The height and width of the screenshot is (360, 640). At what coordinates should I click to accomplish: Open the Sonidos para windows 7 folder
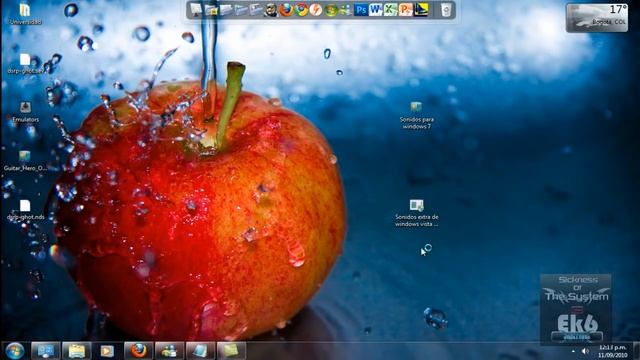[x=416, y=115]
